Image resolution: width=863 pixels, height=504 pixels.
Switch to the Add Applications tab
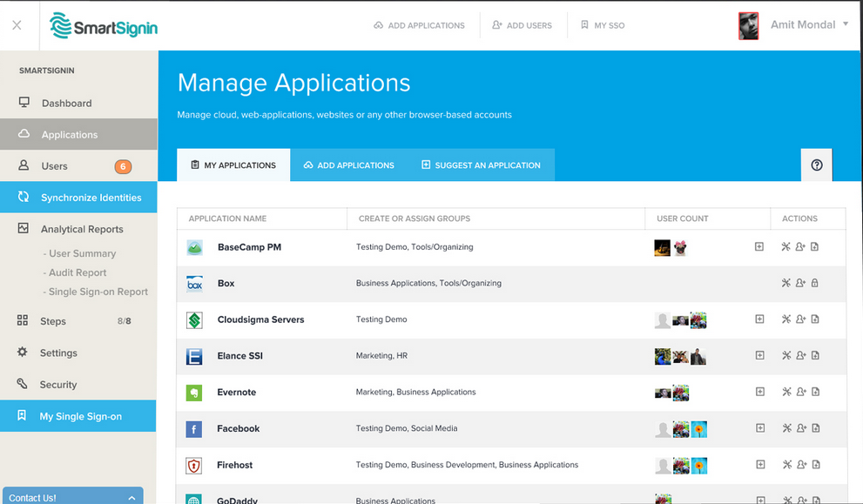point(349,165)
